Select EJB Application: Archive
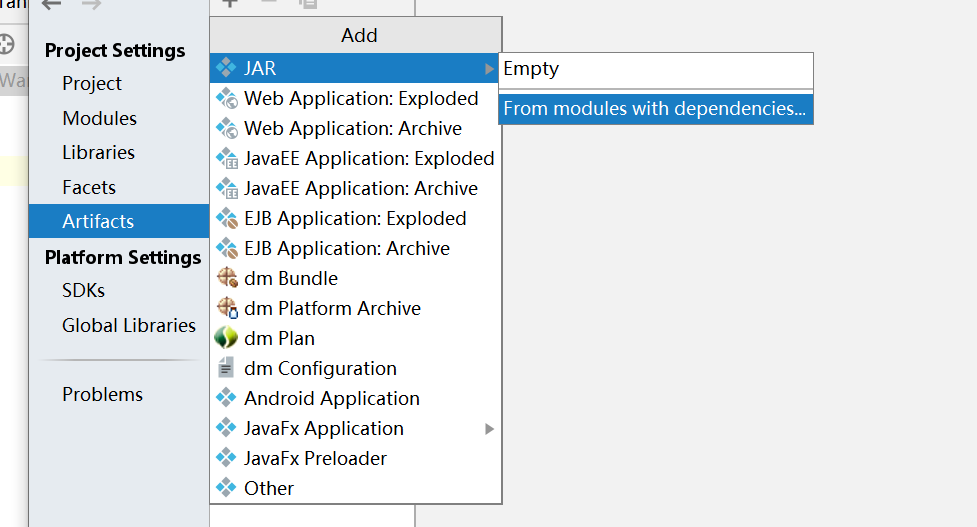 pos(355,248)
